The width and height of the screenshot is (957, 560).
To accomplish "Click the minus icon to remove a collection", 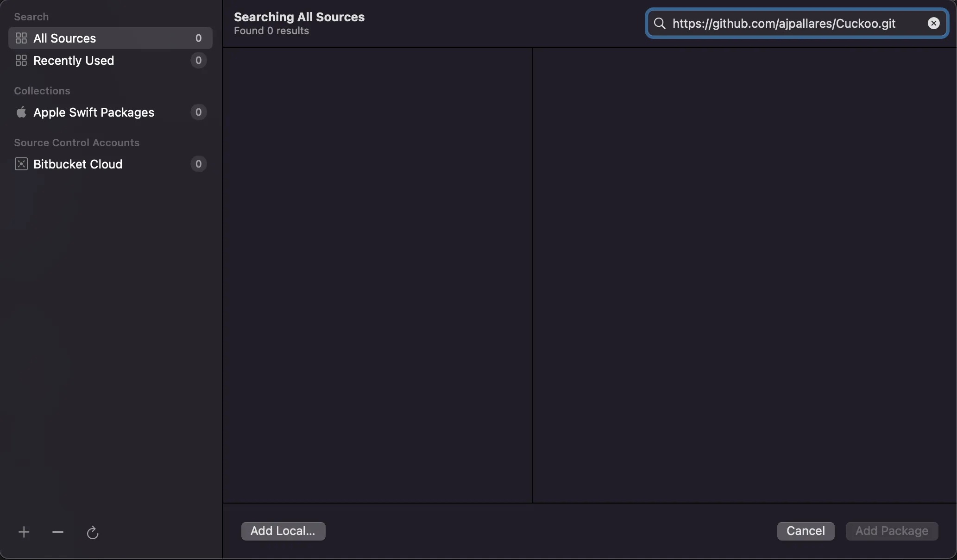I will coord(58,532).
